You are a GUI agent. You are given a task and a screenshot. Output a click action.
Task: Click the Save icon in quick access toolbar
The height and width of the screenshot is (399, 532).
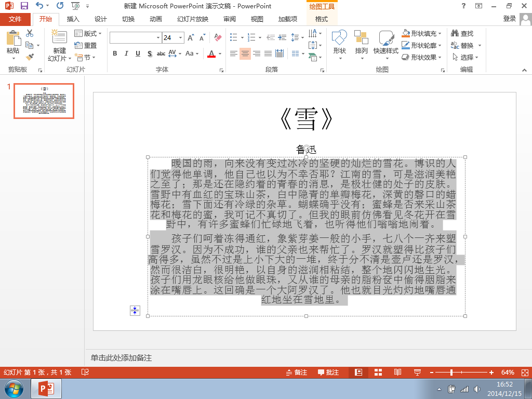(24, 6)
